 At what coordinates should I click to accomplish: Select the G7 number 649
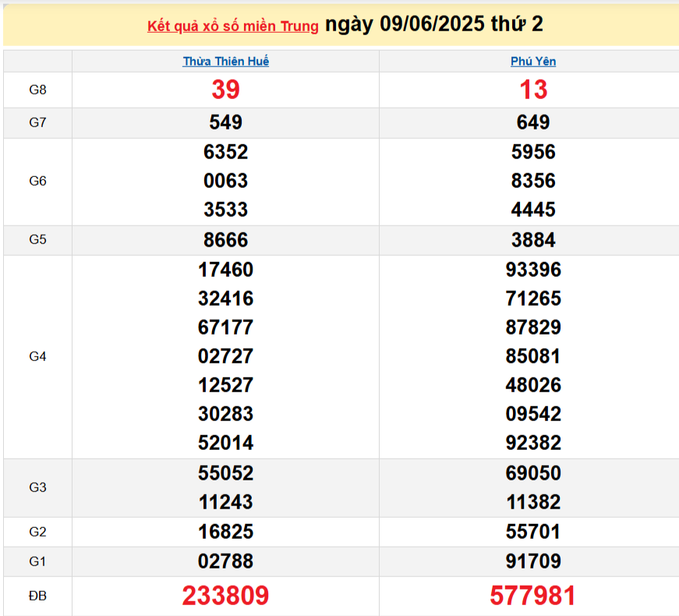pyautogui.click(x=533, y=122)
